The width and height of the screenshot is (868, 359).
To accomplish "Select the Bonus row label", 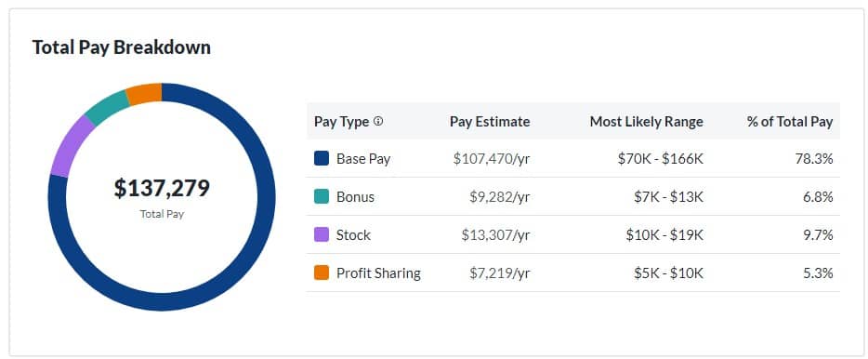I will click(355, 196).
